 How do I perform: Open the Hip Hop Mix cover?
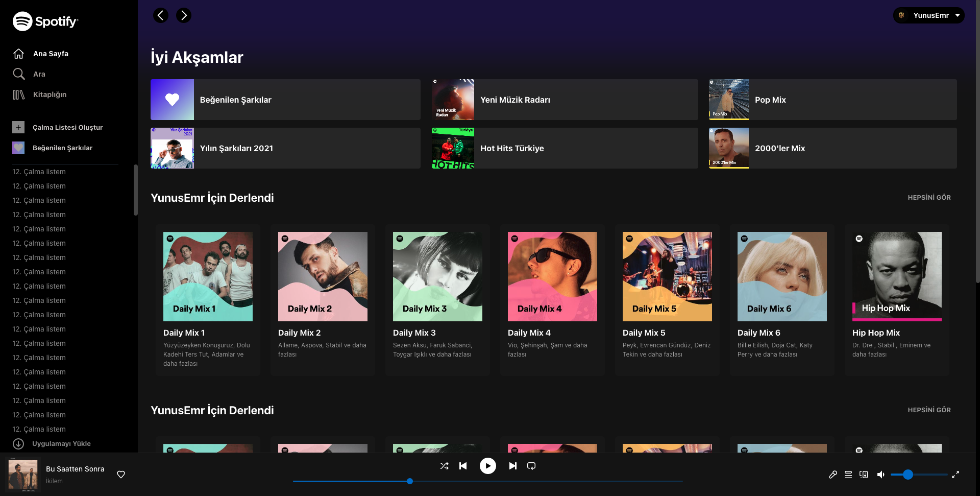point(897,276)
